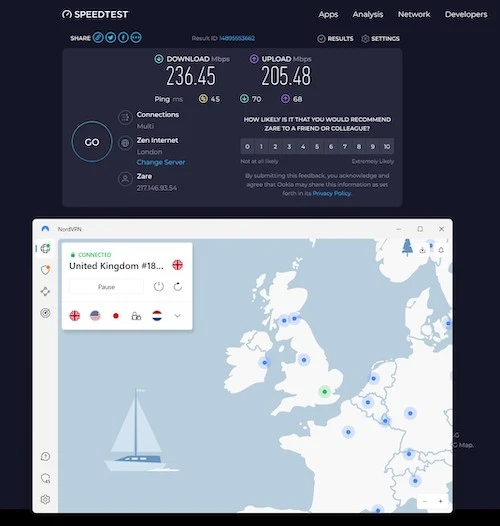Rate recommendation score 6
Viewport: 500px width, 526px height.
[331, 147]
